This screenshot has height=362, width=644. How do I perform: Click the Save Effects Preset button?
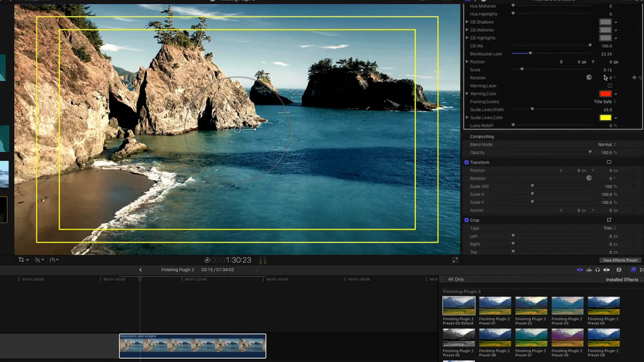click(x=620, y=260)
